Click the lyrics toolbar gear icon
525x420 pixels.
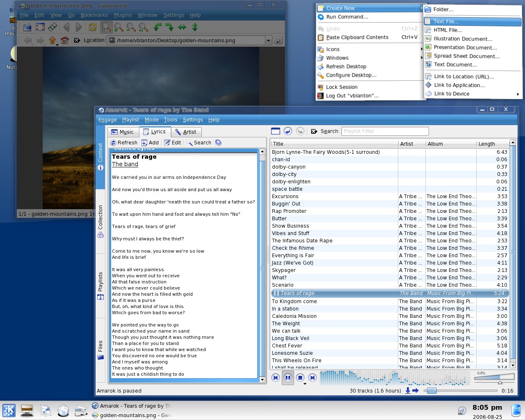point(218,143)
